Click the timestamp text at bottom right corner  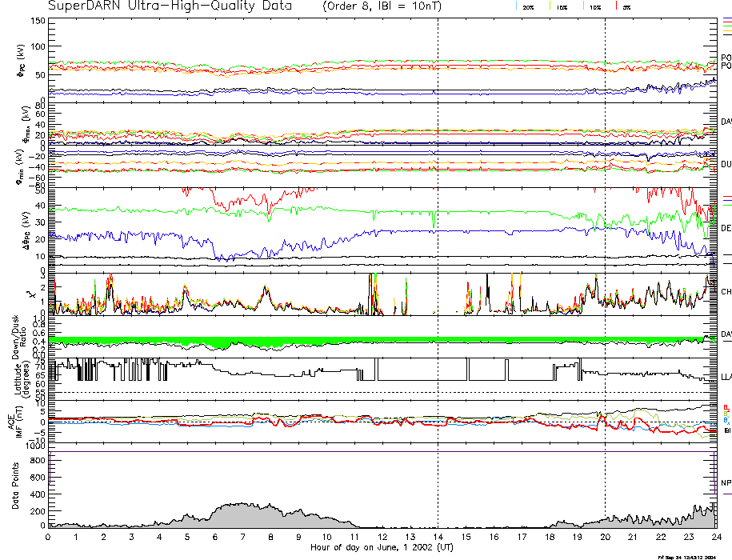coord(694,557)
